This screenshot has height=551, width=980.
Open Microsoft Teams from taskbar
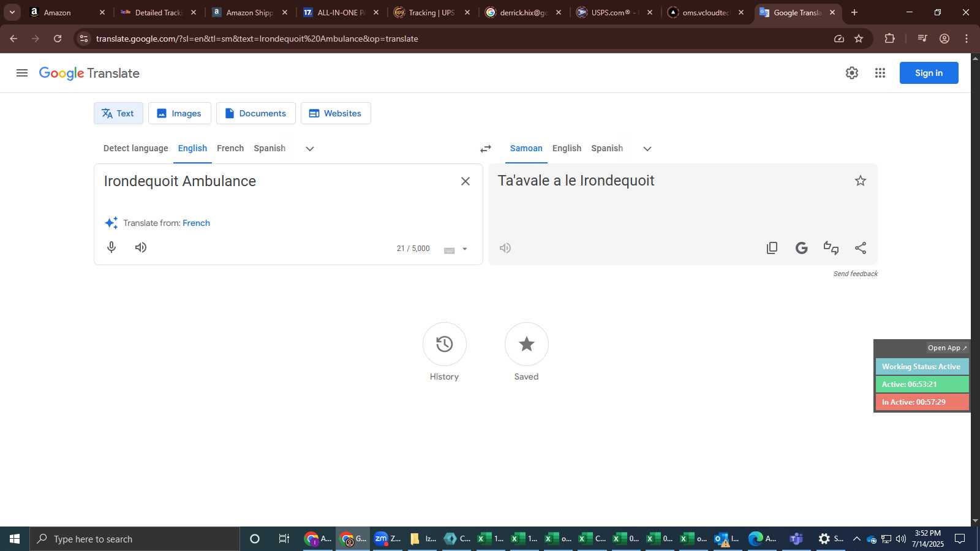[796, 539]
